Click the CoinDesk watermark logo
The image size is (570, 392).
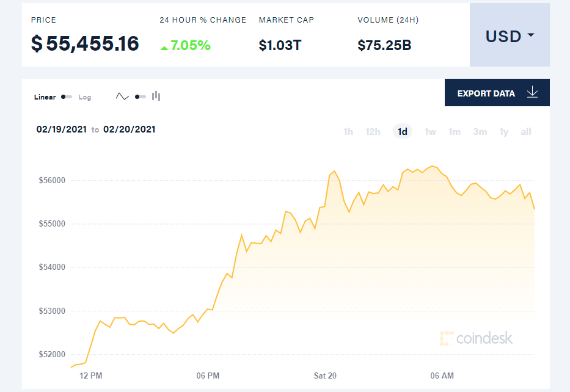[x=477, y=338]
